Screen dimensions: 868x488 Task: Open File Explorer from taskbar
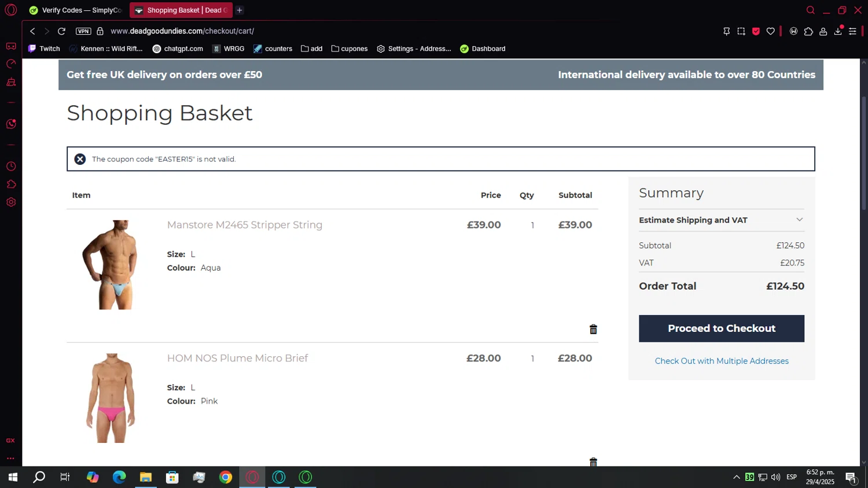pos(146,477)
